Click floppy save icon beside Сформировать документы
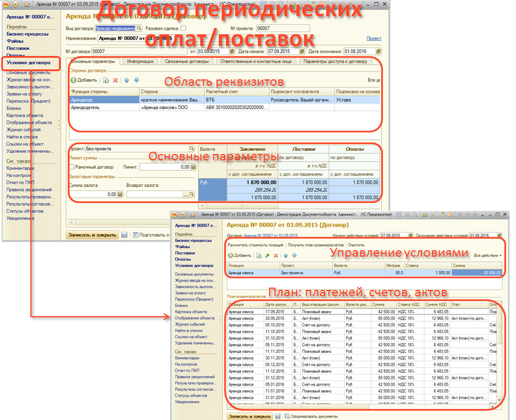The image size is (516, 420). click(278, 416)
